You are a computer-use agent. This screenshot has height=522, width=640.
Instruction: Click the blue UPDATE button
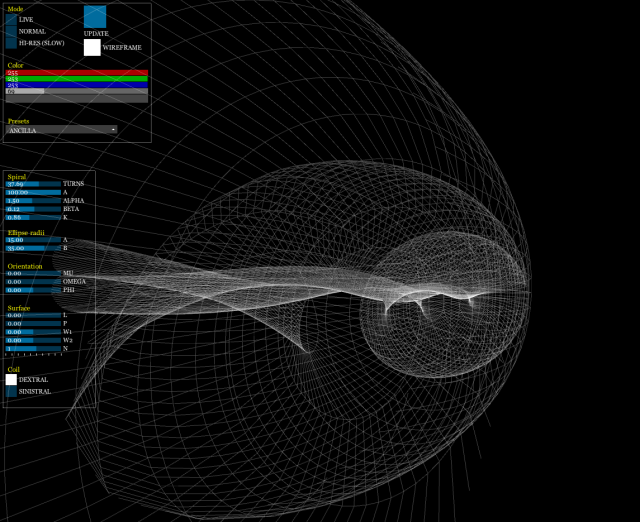coord(95,17)
